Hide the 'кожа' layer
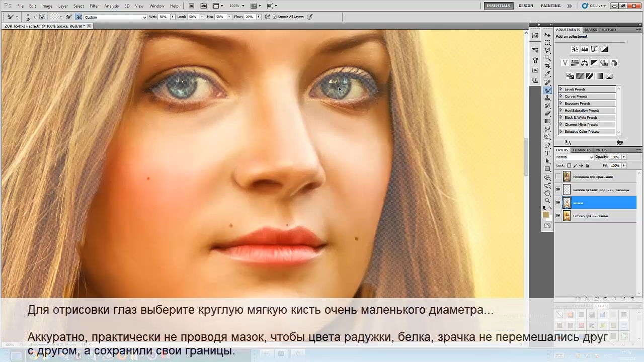Screen dimensions: 644x362 [x=558, y=203]
